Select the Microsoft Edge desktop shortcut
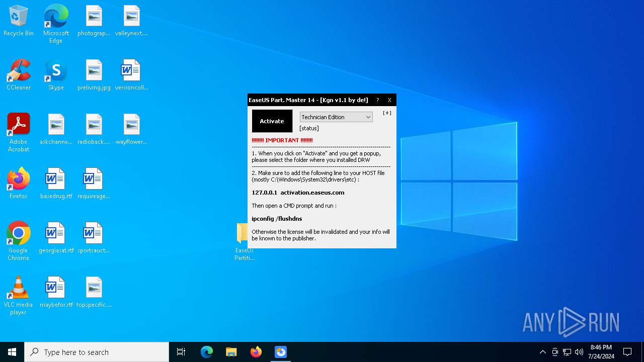This screenshot has height=362, width=644. point(56,24)
